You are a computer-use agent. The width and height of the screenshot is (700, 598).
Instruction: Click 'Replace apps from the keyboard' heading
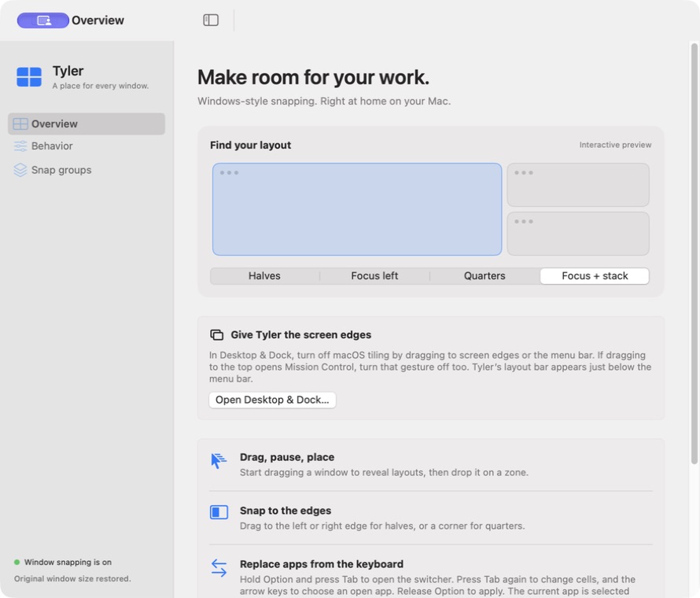coord(322,564)
